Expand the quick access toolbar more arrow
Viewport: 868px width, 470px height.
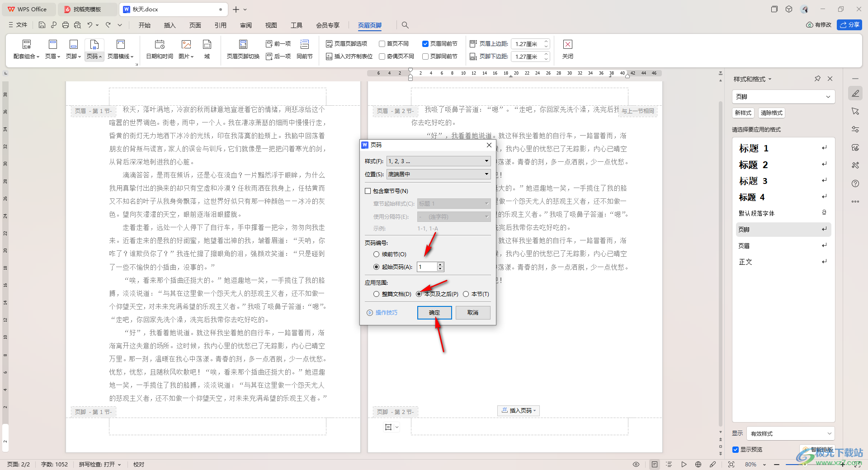point(120,25)
